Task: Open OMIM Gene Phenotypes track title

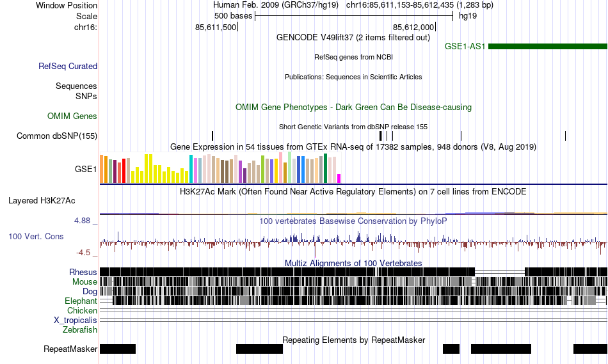Action: click(x=353, y=107)
